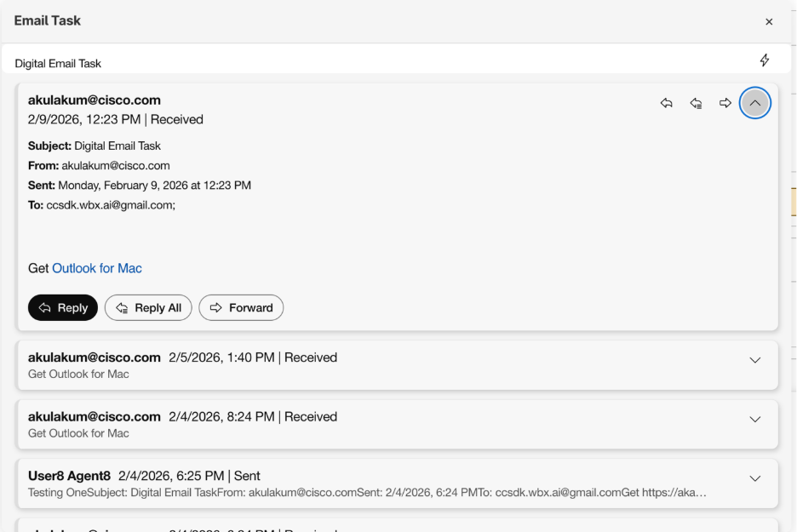Open the Outlook for Mac link
Viewport: 797px width, 532px height.
pyautogui.click(x=96, y=267)
